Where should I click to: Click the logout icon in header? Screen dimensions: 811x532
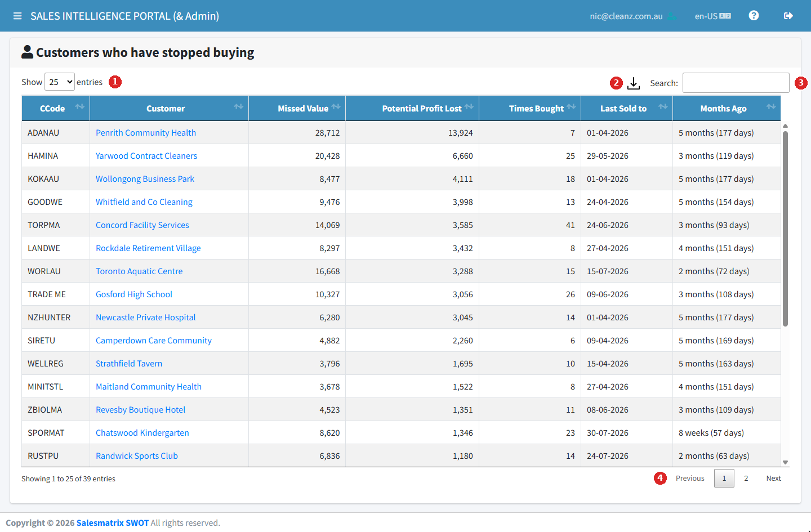788,16
